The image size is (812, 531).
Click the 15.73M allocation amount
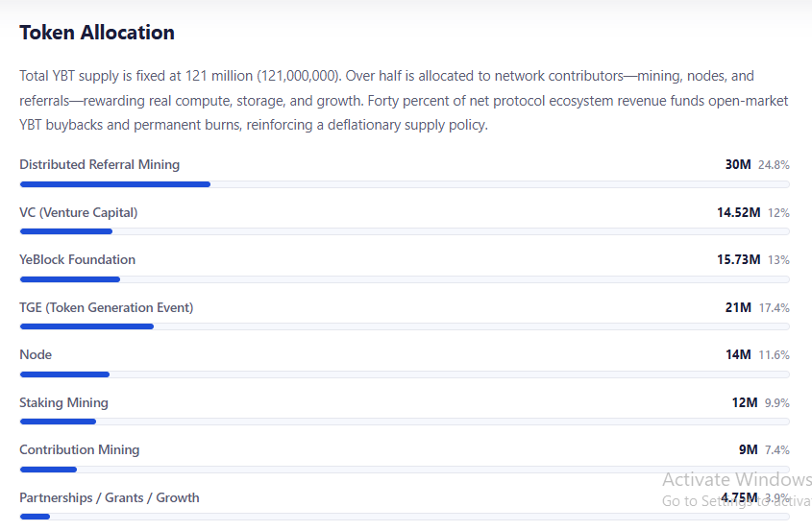click(x=738, y=260)
